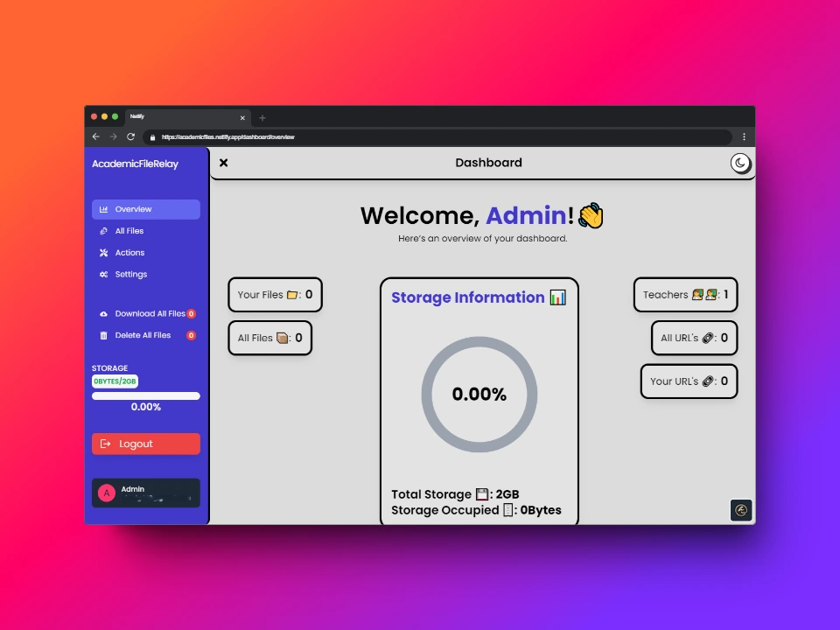Open the Overview sidebar item
Viewport: 840px width, 630px height.
(145, 209)
